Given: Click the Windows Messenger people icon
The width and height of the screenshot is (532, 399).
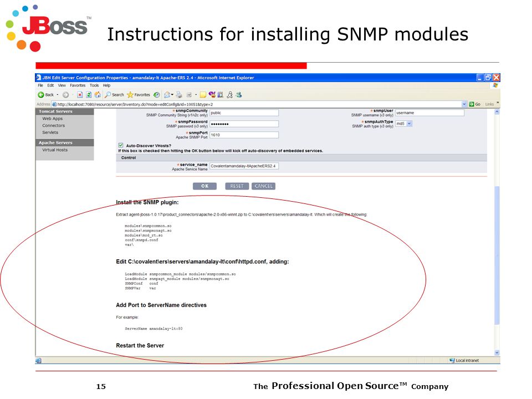Looking at the screenshot, I should coord(238,95).
